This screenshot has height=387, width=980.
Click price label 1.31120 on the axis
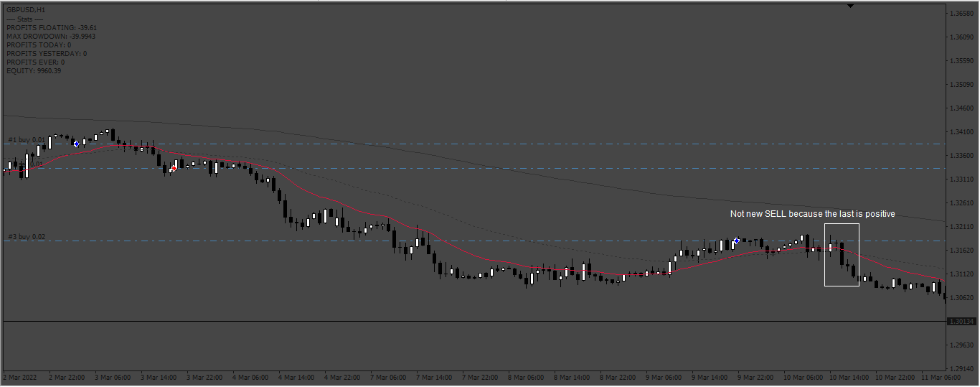click(961, 274)
